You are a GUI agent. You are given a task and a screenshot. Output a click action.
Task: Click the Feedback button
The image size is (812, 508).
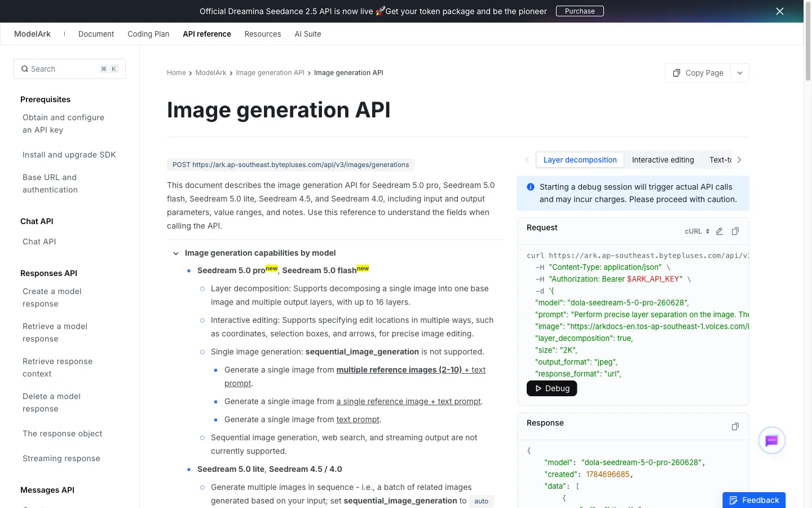[x=754, y=500]
